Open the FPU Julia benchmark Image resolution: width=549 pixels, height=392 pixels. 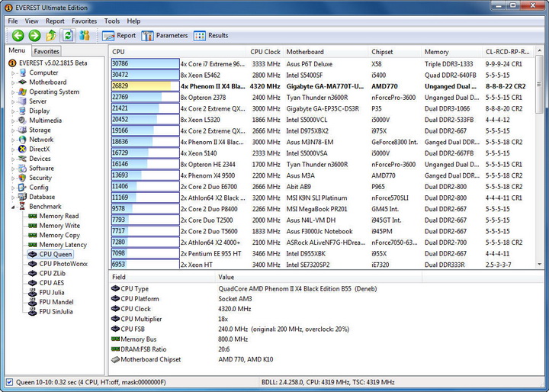click(x=52, y=292)
